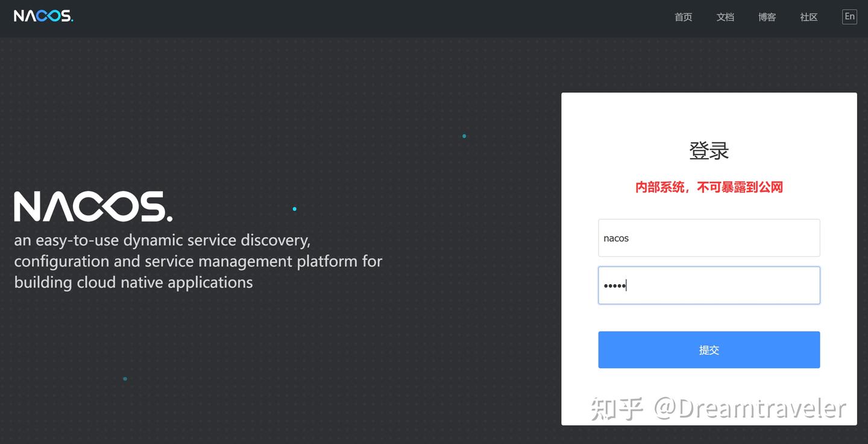The width and height of the screenshot is (868, 444).
Task: Click the service discovery tagline text
Action: pyautogui.click(x=198, y=261)
